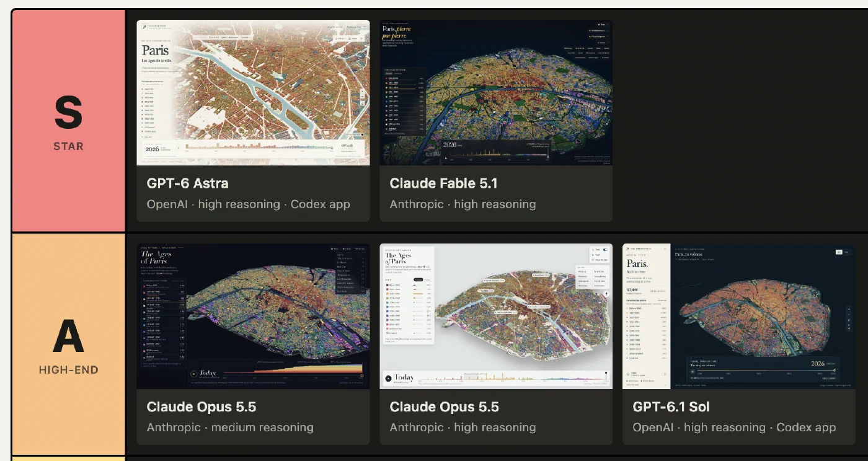Click the P logo in GPT-6 Astra preview
The width and height of the screenshot is (868, 461).
coord(145,27)
